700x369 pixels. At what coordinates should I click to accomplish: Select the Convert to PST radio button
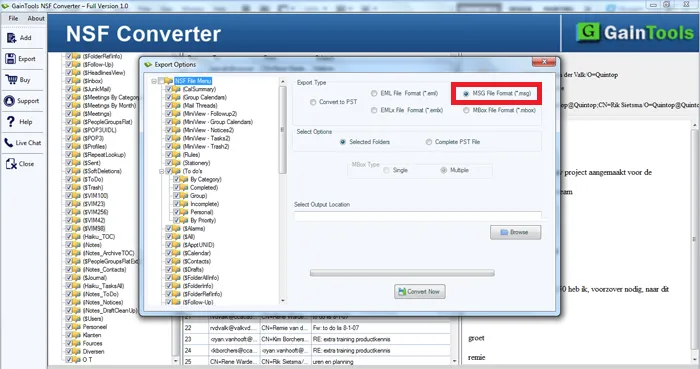pos(313,102)
